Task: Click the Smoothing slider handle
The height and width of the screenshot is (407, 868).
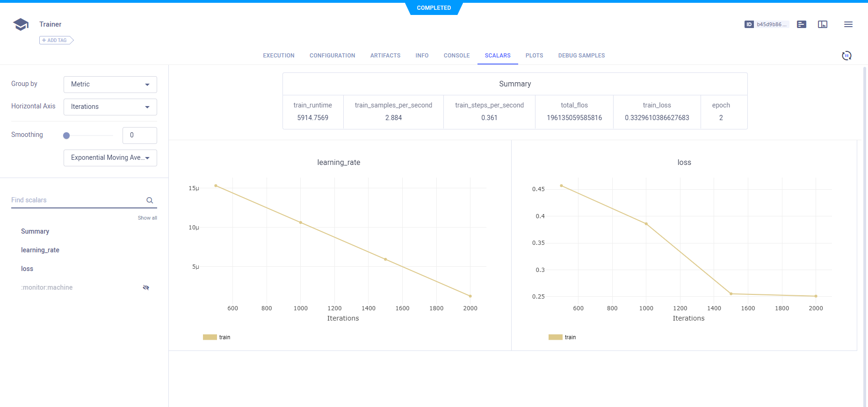Action: 66,136
